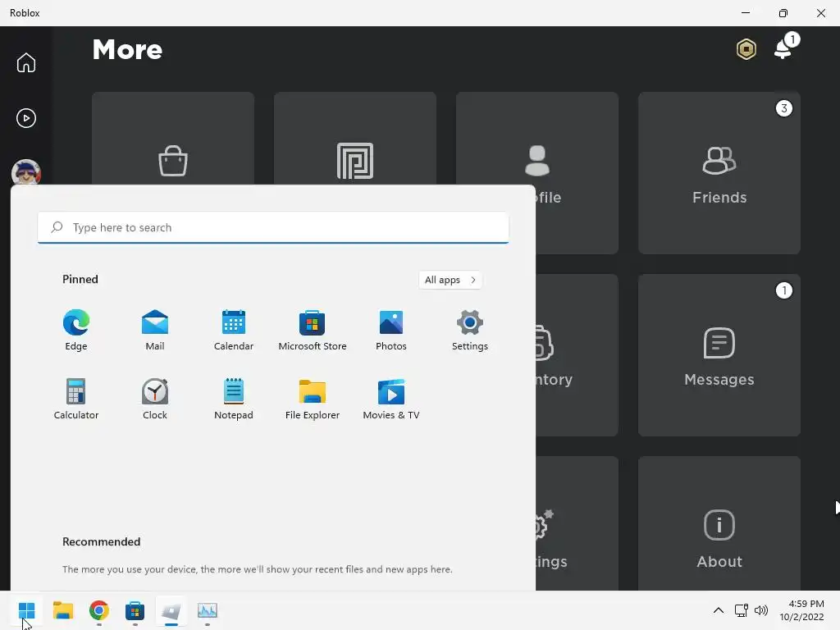Open Photos from pinned apps
Screen dimensions: 840x630
[391, 330]
